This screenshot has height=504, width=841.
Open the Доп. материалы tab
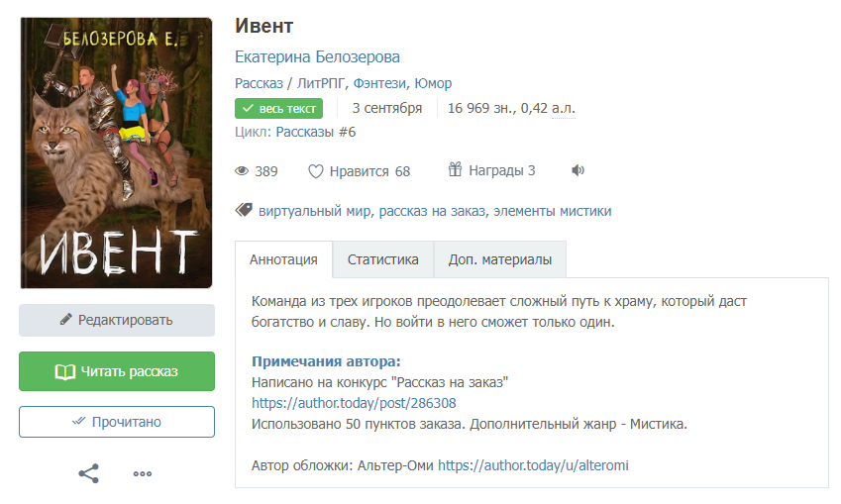499,259
